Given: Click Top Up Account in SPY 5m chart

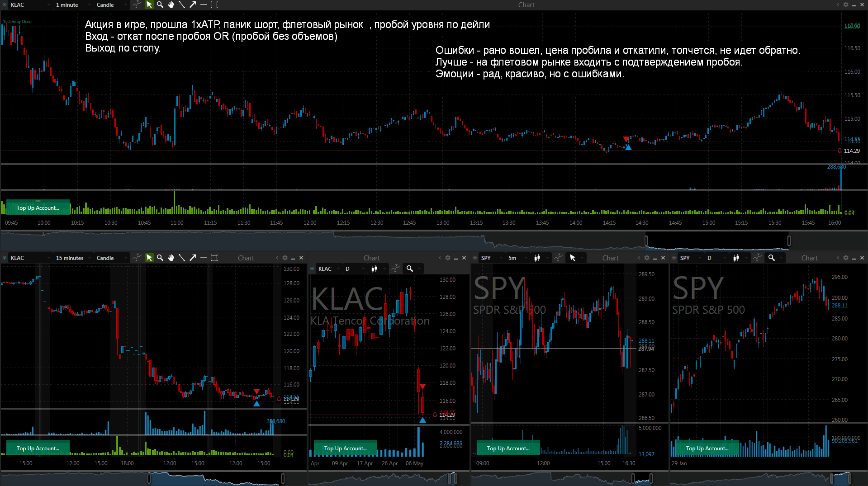Looking at the screenshot, I should point(508,448).
